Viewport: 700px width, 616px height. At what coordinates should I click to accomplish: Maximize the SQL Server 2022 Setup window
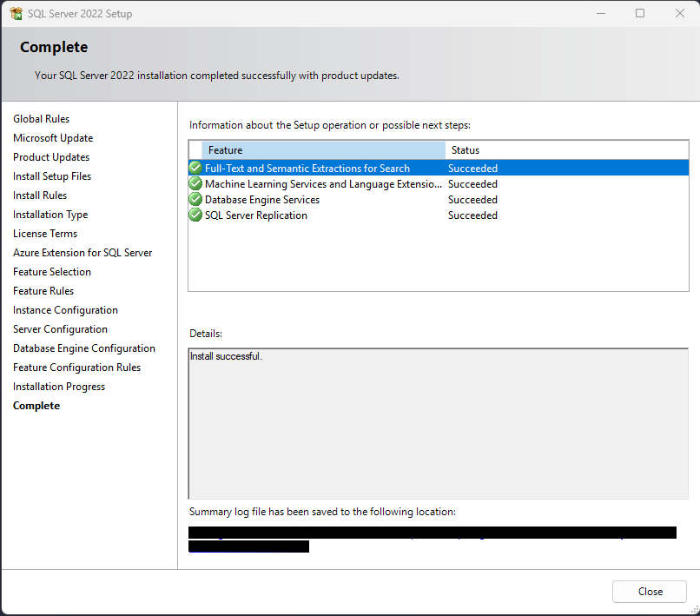(x=640, y=14)
